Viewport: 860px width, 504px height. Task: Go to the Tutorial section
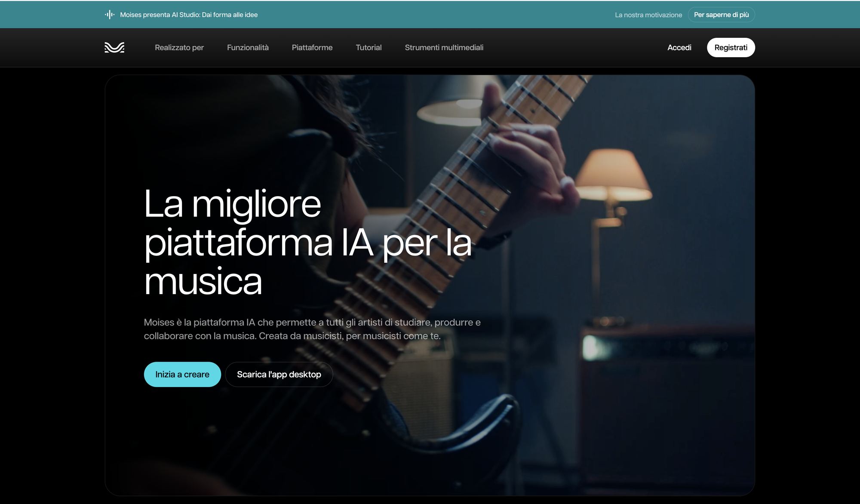coord(369,48)
